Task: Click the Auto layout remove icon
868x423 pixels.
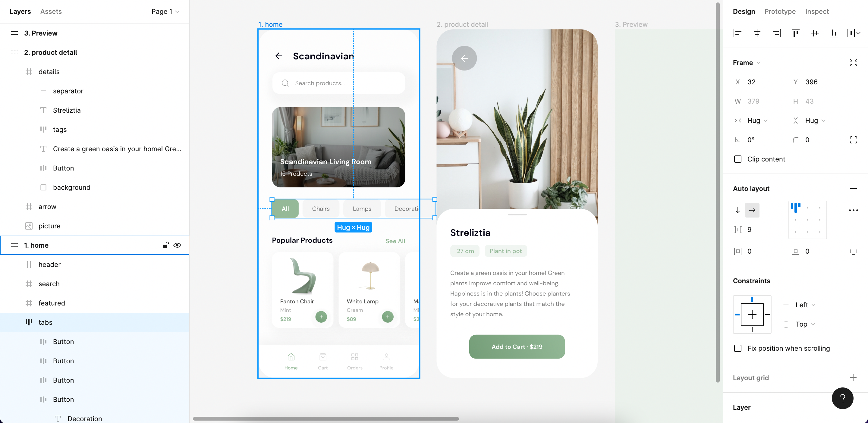Action: (855, 189)
